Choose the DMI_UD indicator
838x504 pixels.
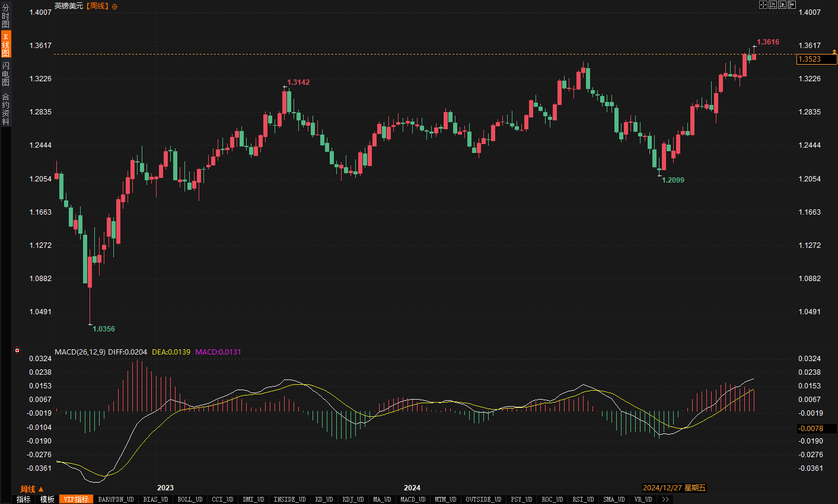click(253, 499)
